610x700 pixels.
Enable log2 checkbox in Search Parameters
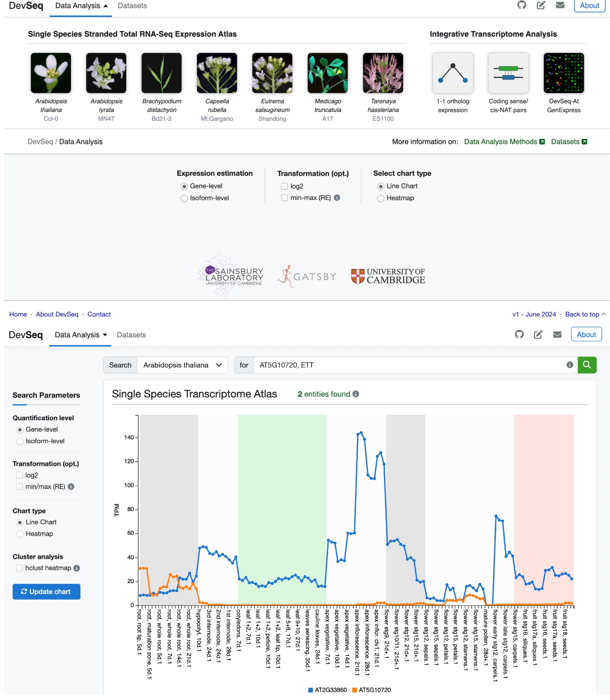click(20, 475)
